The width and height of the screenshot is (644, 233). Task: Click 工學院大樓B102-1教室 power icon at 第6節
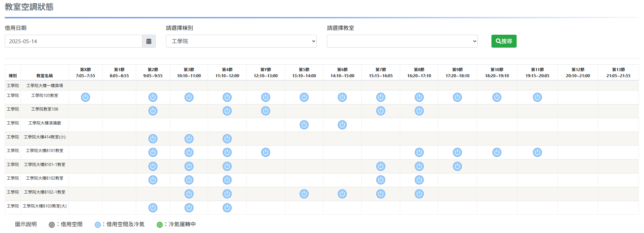342,194
